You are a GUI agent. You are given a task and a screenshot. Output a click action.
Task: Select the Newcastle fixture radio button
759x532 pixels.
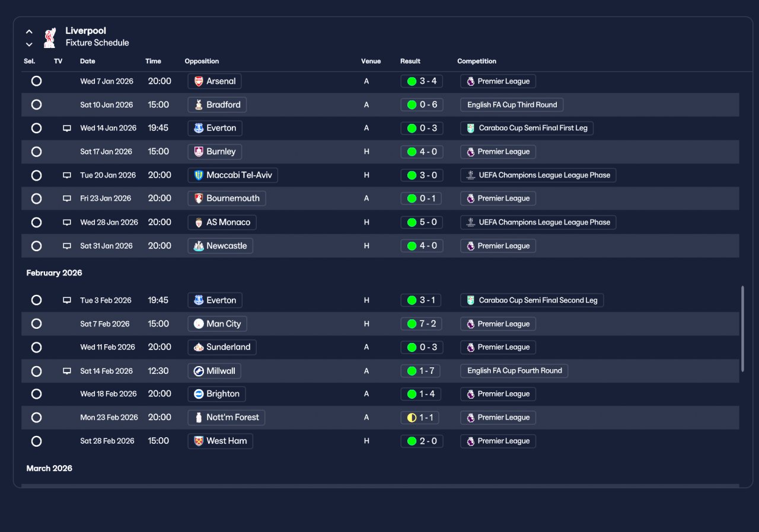click(x=36, y=246)
